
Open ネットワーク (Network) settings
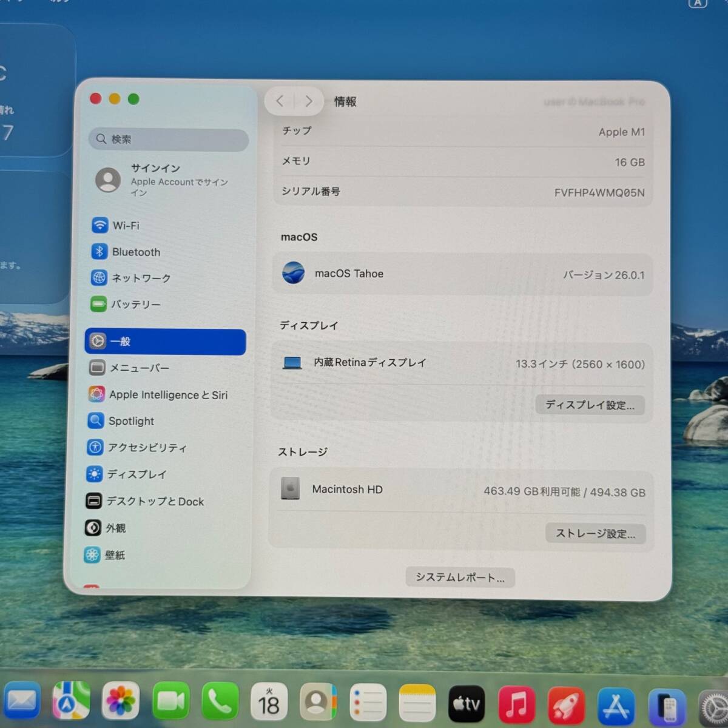(x=138, y=278)
